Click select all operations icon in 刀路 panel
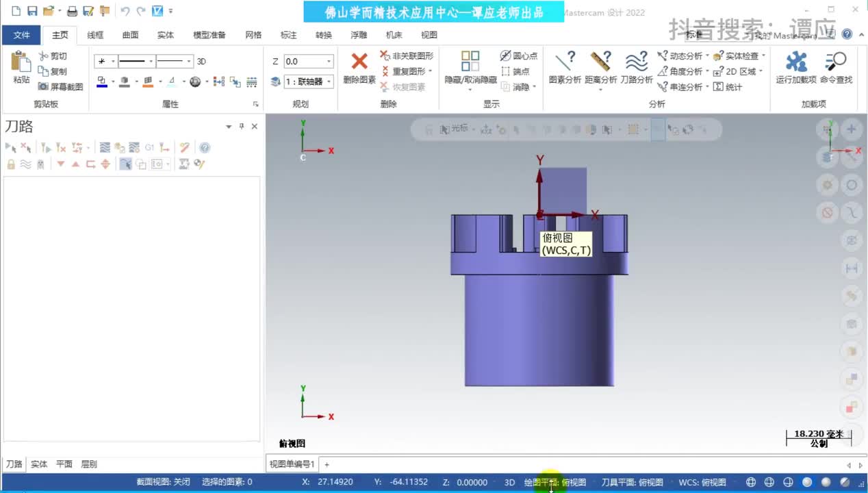 click(x=11, y=147)
